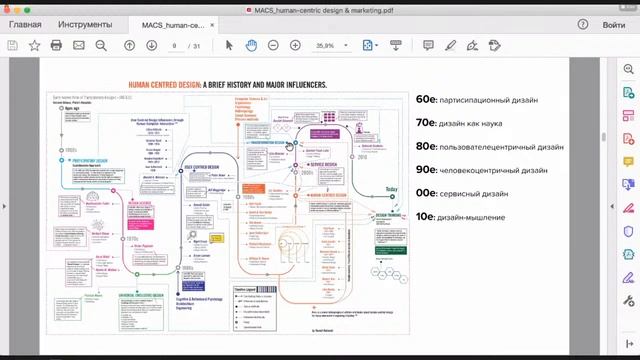Screen dimensions: 640x360
Task: Open the red fill and sign tool in sidebar
Action: click(629, 208)
